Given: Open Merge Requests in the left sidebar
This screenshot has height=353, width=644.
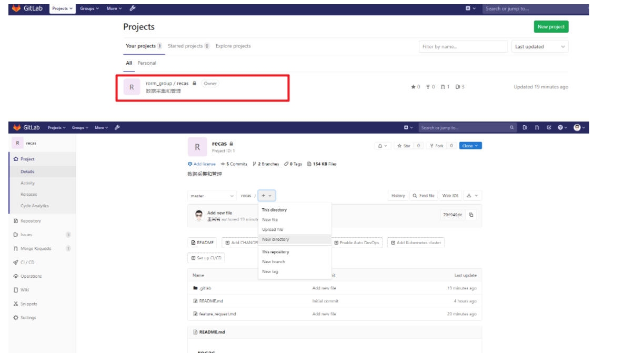Looking at the screenshot, I should 42,248.
